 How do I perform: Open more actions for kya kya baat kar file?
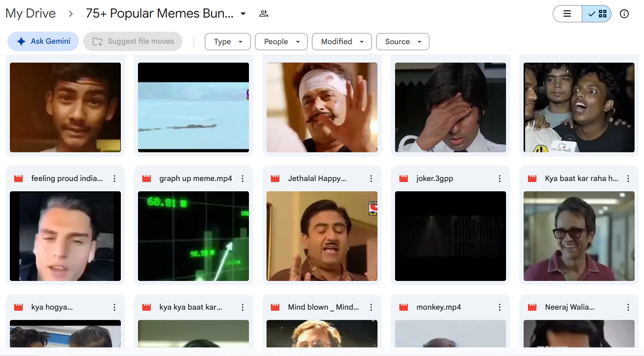tap(243, 307)
